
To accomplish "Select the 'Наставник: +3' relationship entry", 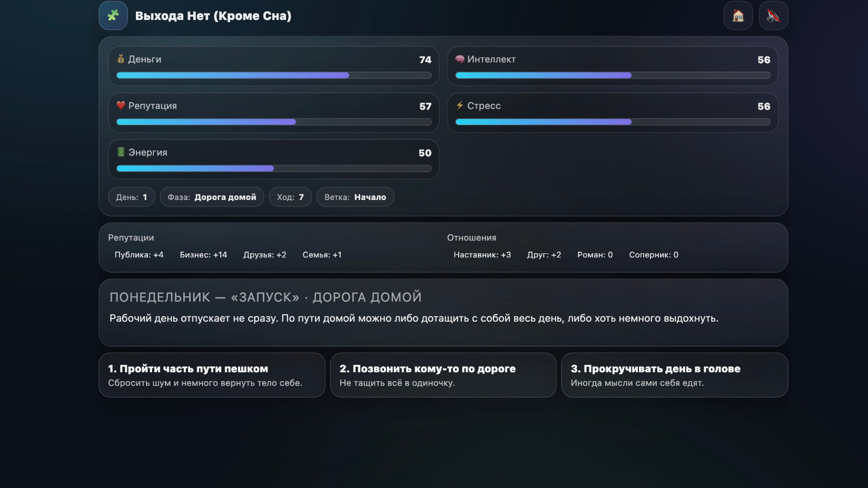I will coord(482,255).
